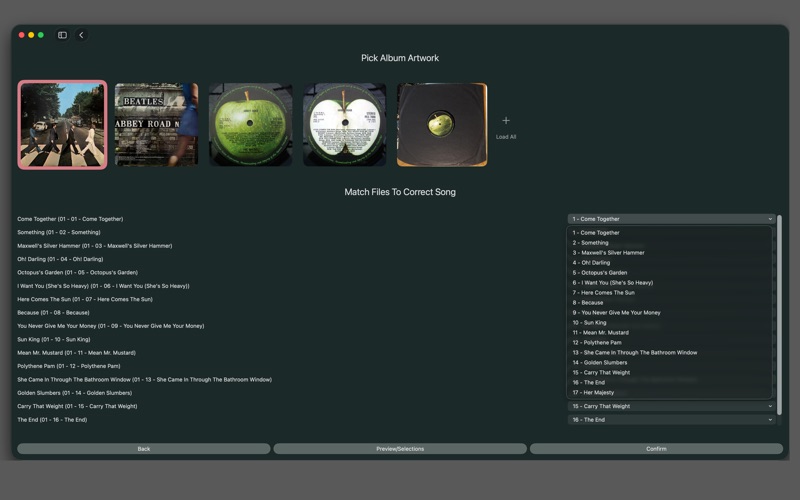Choose '12 - Polythene Pam' option
Screen dimensions: 800x500
[x=669, y=342]
